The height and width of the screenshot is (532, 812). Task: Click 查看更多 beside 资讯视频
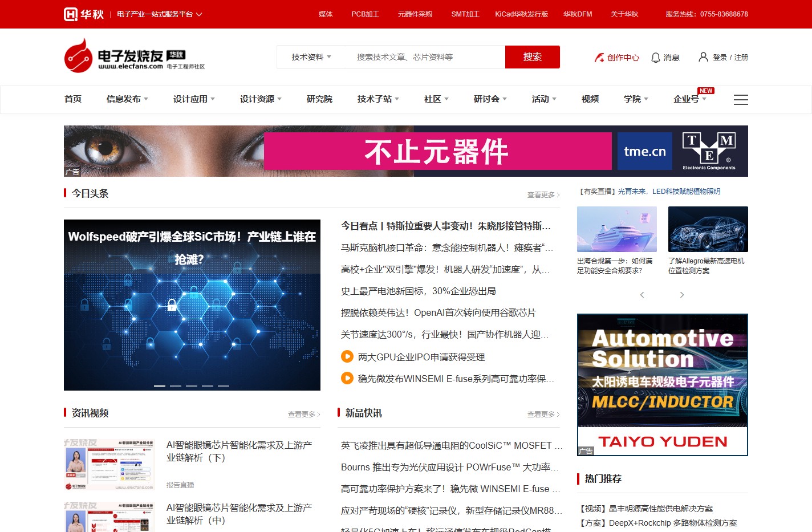click(304, 415)
